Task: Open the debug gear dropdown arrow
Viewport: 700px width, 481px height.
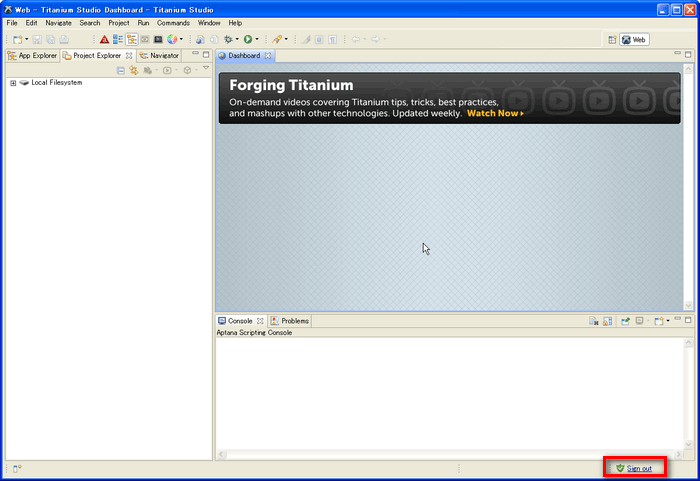Action: [237, 39]
